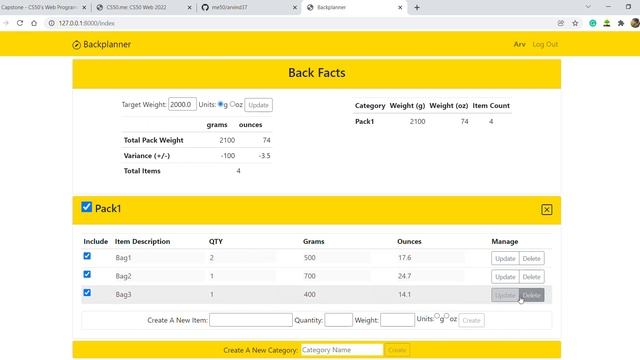Edit the Bag1 description field
Image resolution: width=640 pixels, height=360 pixels.
click(159, 258)
